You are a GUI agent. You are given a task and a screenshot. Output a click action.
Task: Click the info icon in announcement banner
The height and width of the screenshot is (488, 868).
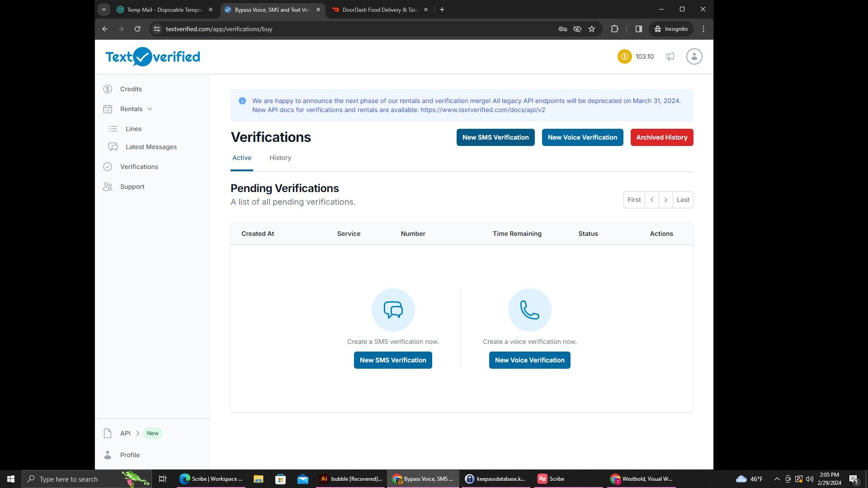[x=242, y=101]
